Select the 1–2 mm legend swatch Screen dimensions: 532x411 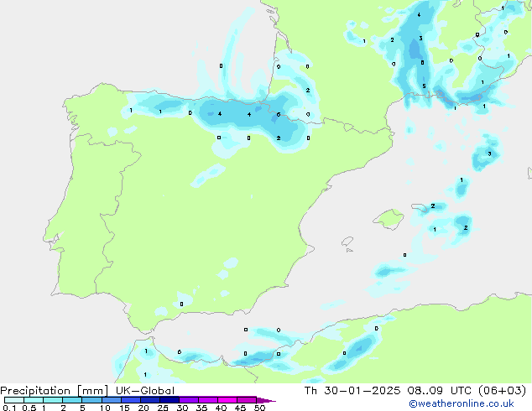pyautogui.click(x=53, y=400)
